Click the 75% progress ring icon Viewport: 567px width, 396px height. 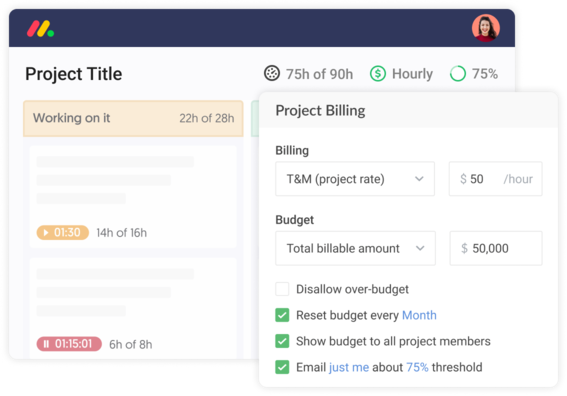coord(458,73)
